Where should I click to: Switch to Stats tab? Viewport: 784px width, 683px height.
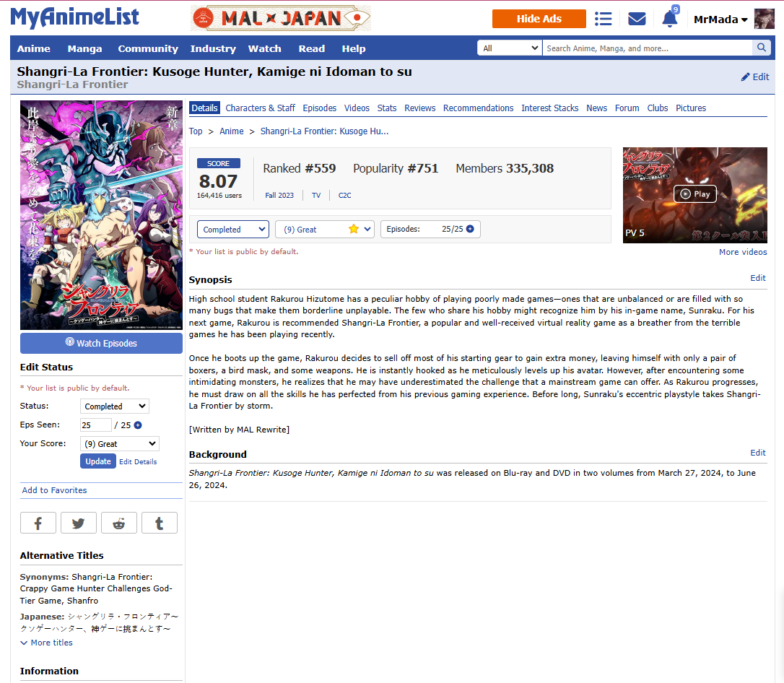click(x=387, y=108)
